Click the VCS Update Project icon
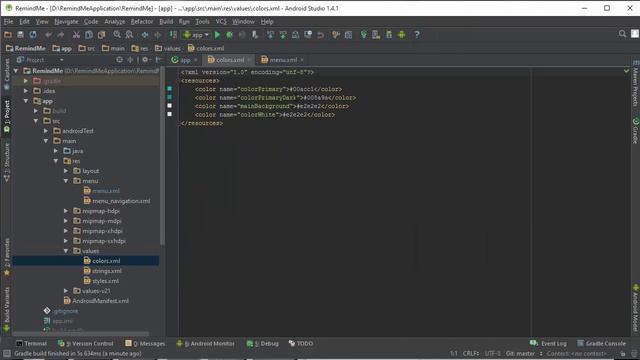Screen dimensions: 640x360 [270, 35]
